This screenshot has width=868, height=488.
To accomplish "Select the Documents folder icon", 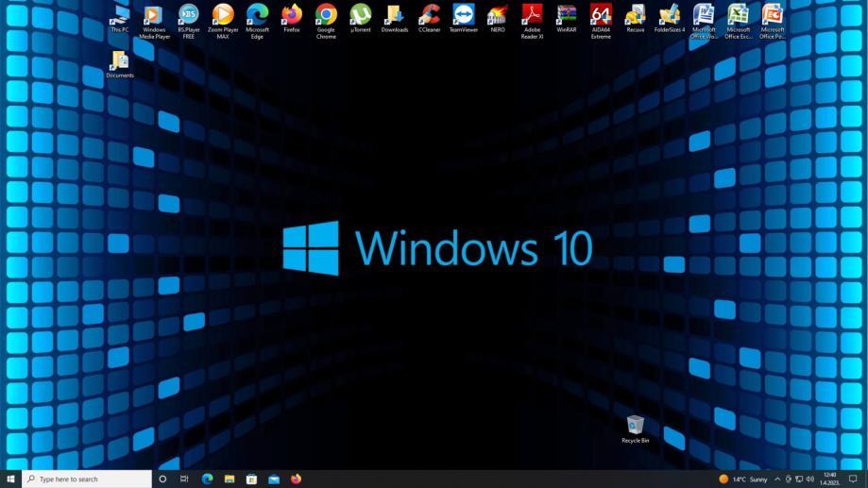I will [x=120, y=64].
